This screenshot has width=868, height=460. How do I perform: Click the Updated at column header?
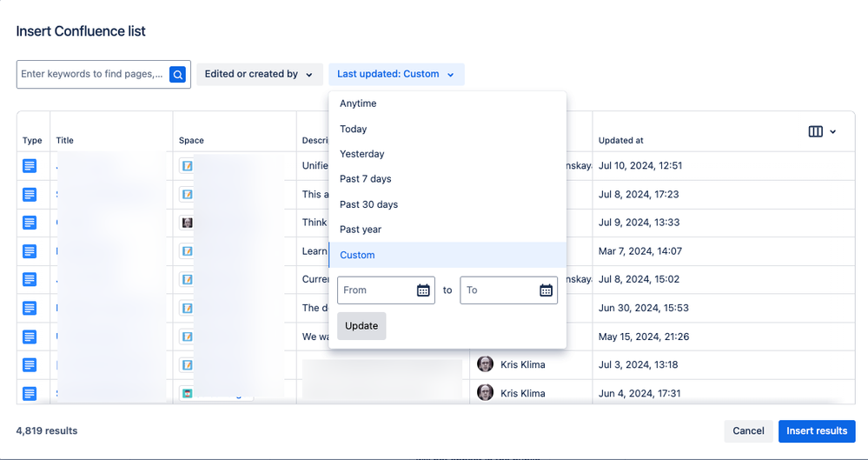620,141
